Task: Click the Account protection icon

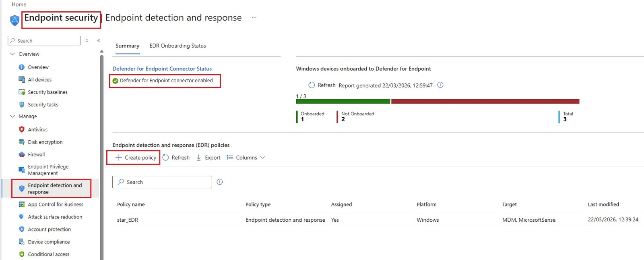Action: (x=22, y=229)
